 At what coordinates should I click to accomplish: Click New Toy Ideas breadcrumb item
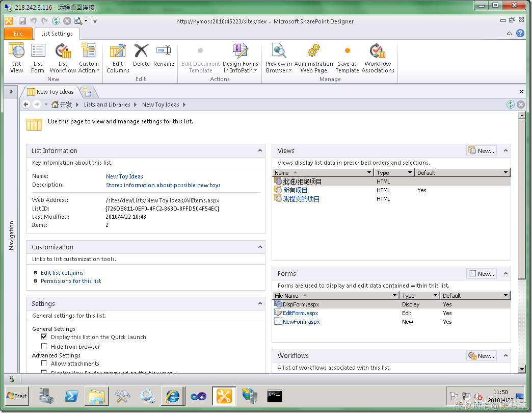[161, 105]
